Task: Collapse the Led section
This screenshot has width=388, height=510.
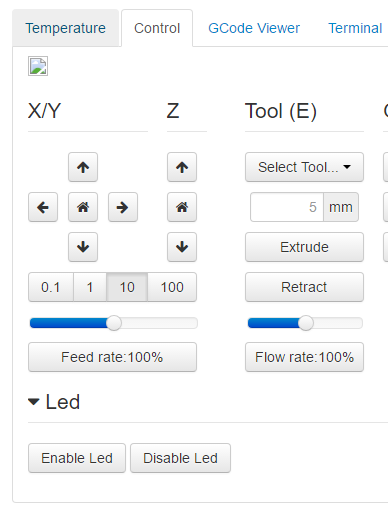Action: (54, 402)
